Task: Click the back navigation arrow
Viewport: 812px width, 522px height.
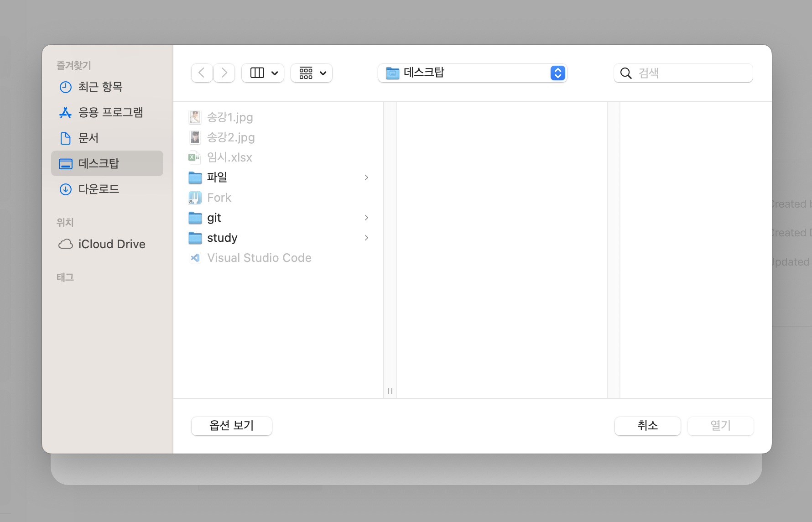Action: [x=202, y=73]
